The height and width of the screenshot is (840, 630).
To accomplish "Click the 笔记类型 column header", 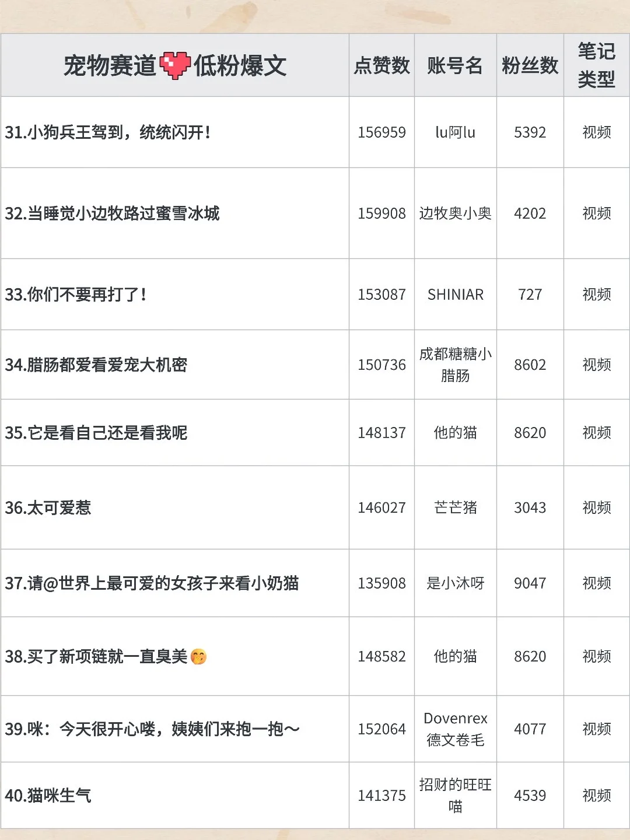I will coord(596,65).
